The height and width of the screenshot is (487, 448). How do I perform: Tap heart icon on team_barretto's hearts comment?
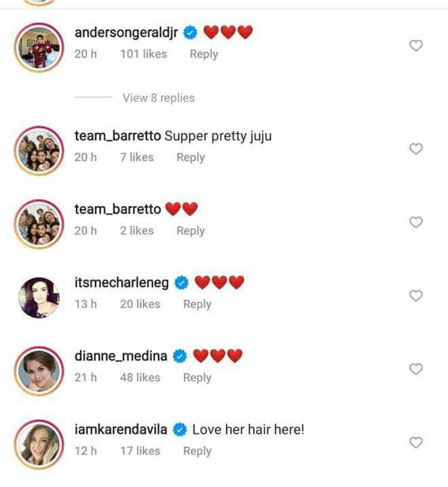point(416,222)
